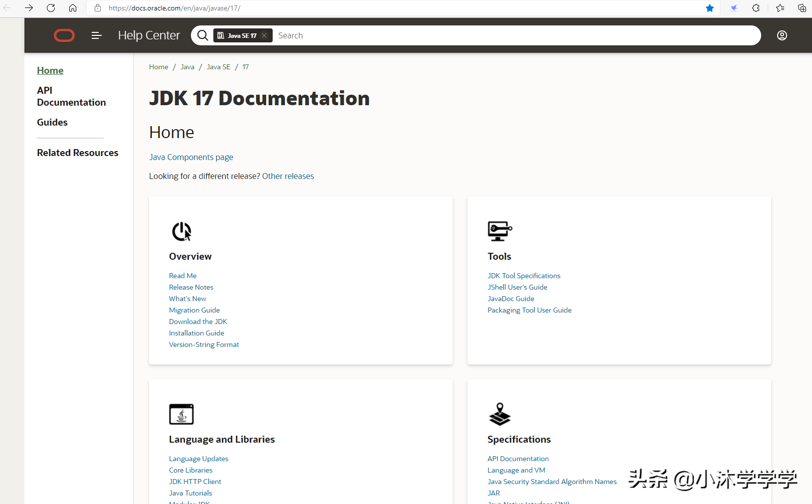The height and width of the screenshot is (504, 812).
Task: Open the What's New link
Action: click(x=187, y=299)
